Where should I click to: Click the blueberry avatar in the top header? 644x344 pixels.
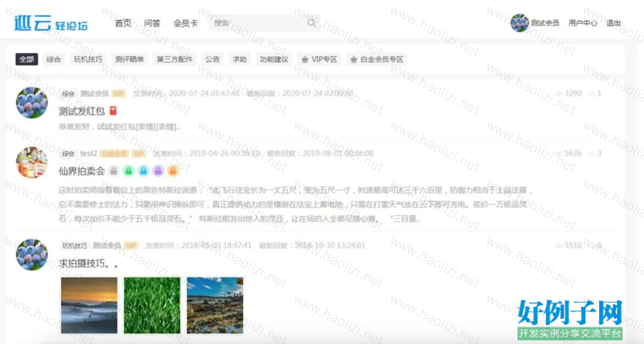click(x=519, y=23)
